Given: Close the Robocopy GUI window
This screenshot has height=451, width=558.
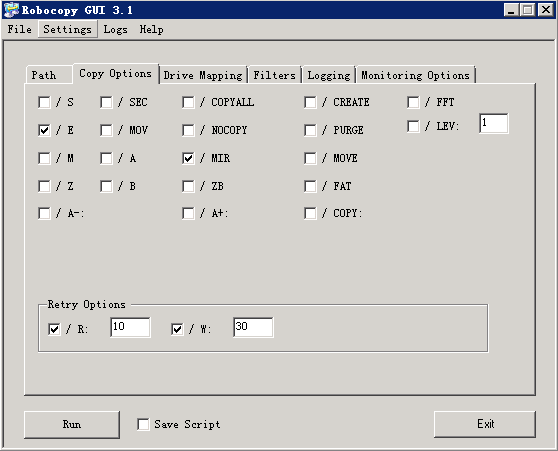Looking at the screenshot, I should pos(546,10).
